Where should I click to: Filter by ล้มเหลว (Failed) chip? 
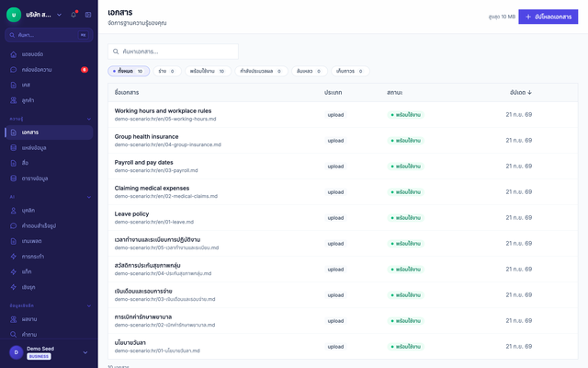(x=310, y=71)
